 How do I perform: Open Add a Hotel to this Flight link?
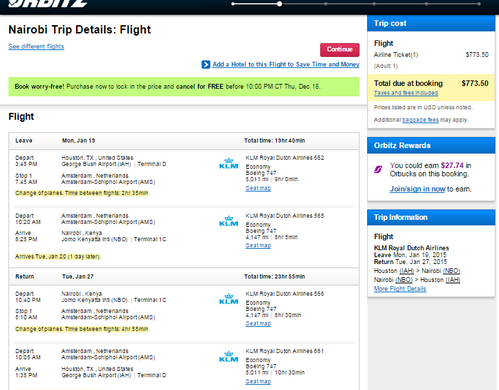(286, 64)
